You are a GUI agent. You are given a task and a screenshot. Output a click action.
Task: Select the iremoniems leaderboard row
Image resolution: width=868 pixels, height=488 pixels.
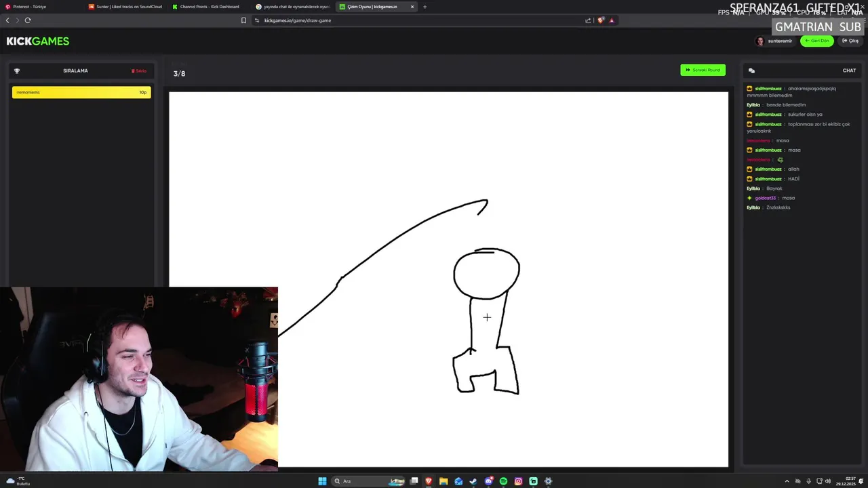[81, 92]
